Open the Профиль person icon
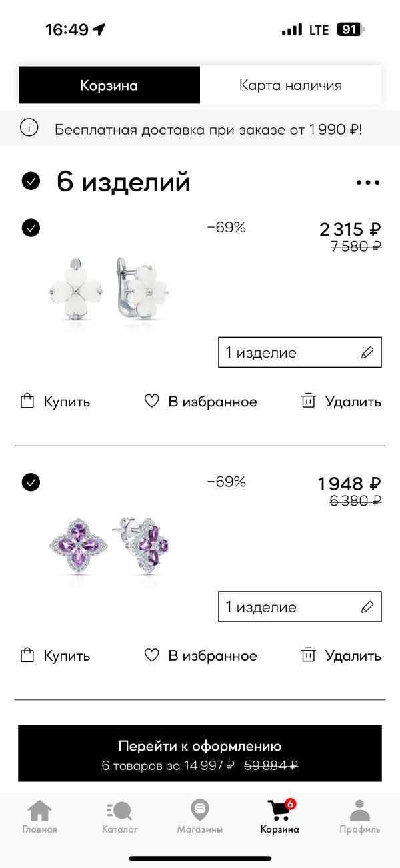This screenshot has height=868, width=400. click(359, 811)
